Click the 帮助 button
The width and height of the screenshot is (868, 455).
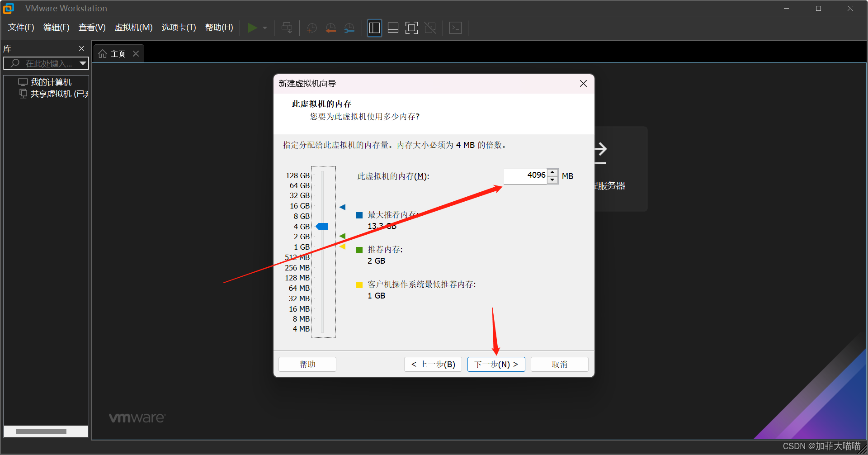tap(307, 364)
